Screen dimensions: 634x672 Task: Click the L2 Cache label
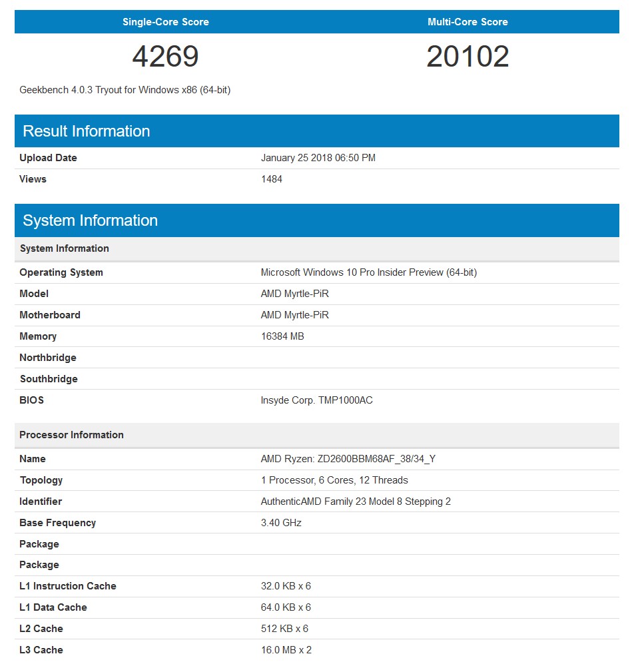coord(41,629)
